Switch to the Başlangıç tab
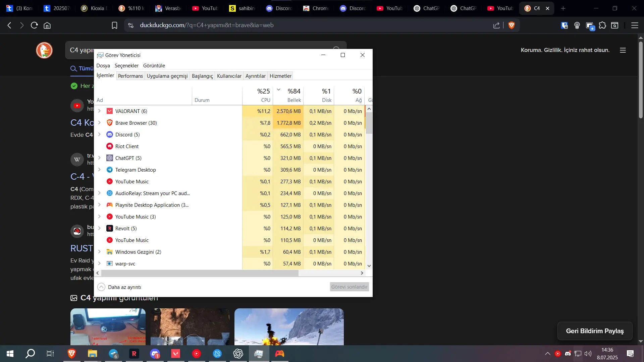Viewport: 644px width, 362px height. pyautogui.click(x=202, y=76)
